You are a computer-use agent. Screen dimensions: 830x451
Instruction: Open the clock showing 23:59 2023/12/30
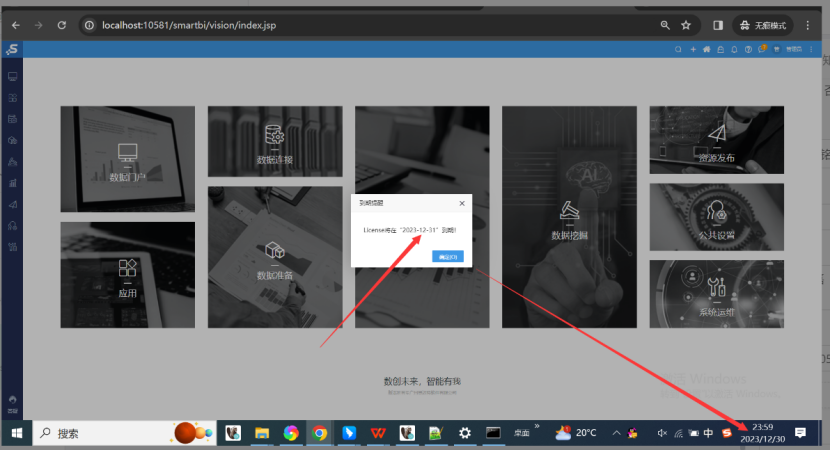click(x=762, y=434)
